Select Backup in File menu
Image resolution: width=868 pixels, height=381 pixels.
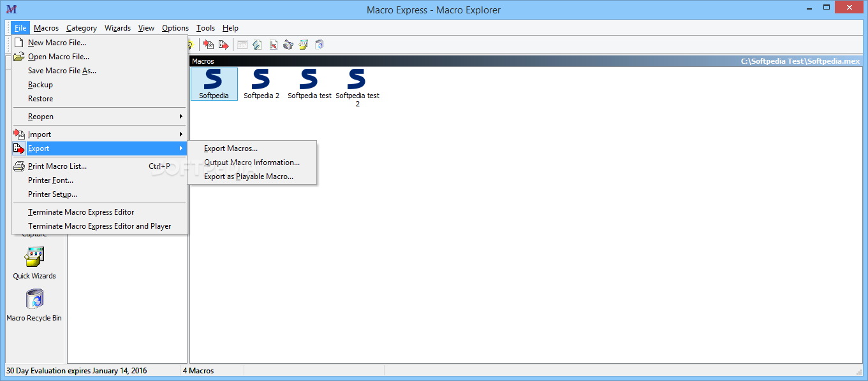pos(99,85)
